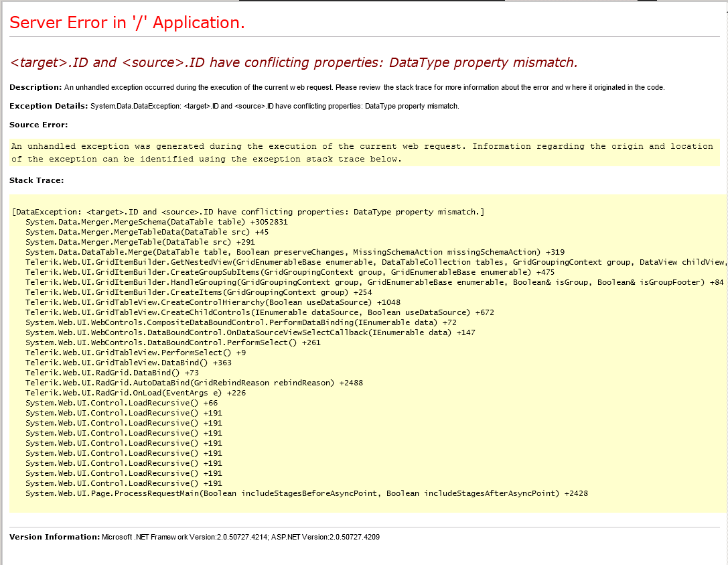Click the GridTableView.PerformSelect() +9 line
The height and width of the screenshot is (565, 728).
(x=135, y=353)
